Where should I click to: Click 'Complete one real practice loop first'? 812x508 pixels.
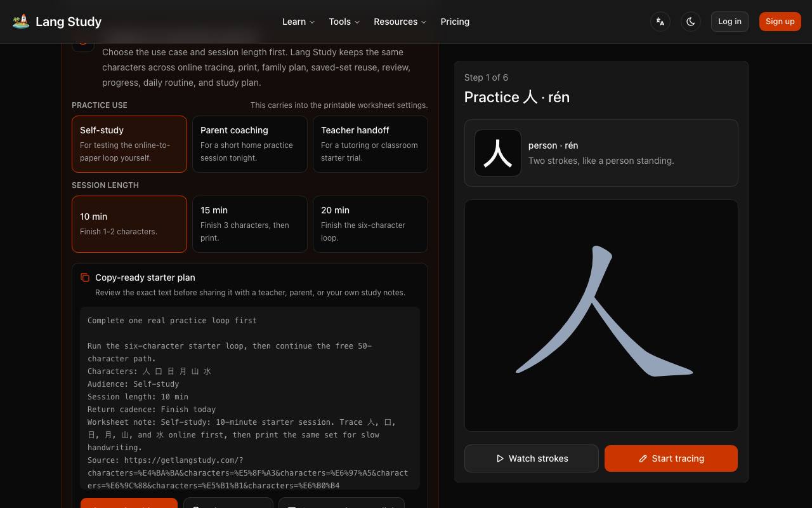[x=172, y=321]
